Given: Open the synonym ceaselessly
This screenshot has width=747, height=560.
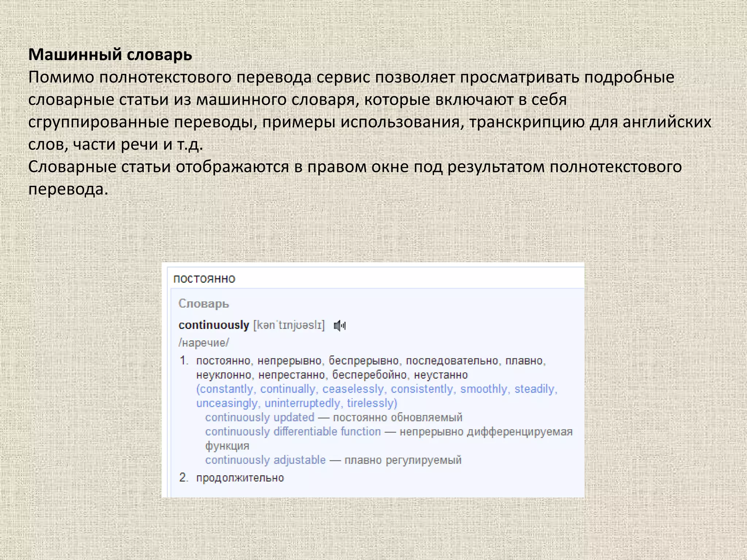Looking at the screenshot, I should [x=353, y=389].
